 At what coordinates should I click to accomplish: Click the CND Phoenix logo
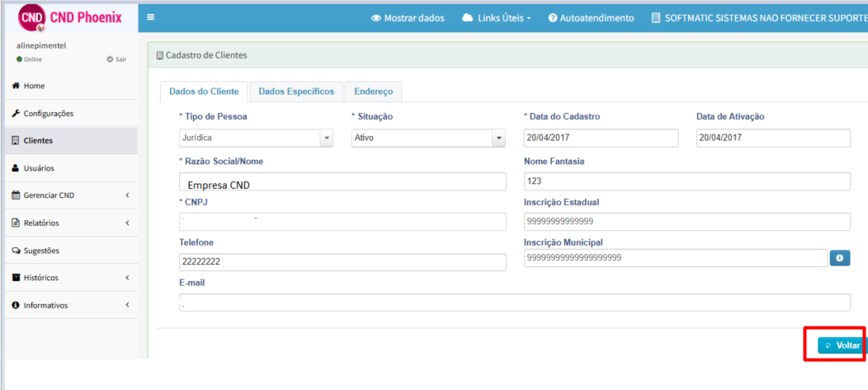click(x=69, y=17)
